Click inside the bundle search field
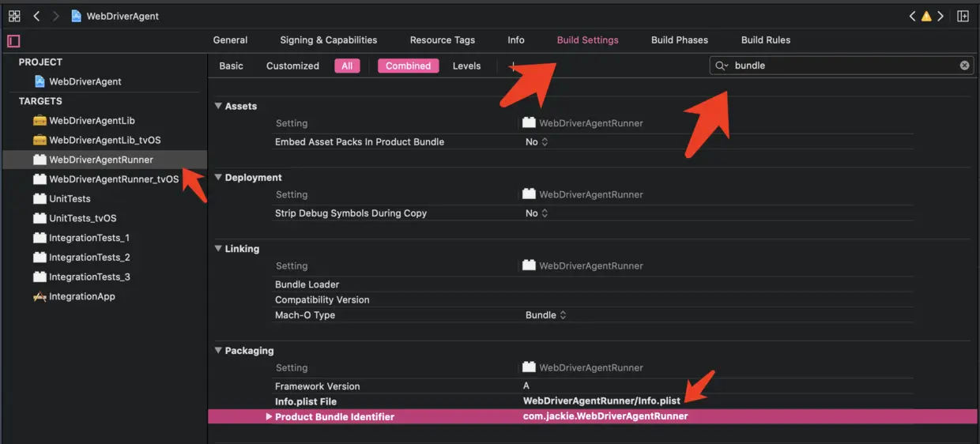 [842, 66]
